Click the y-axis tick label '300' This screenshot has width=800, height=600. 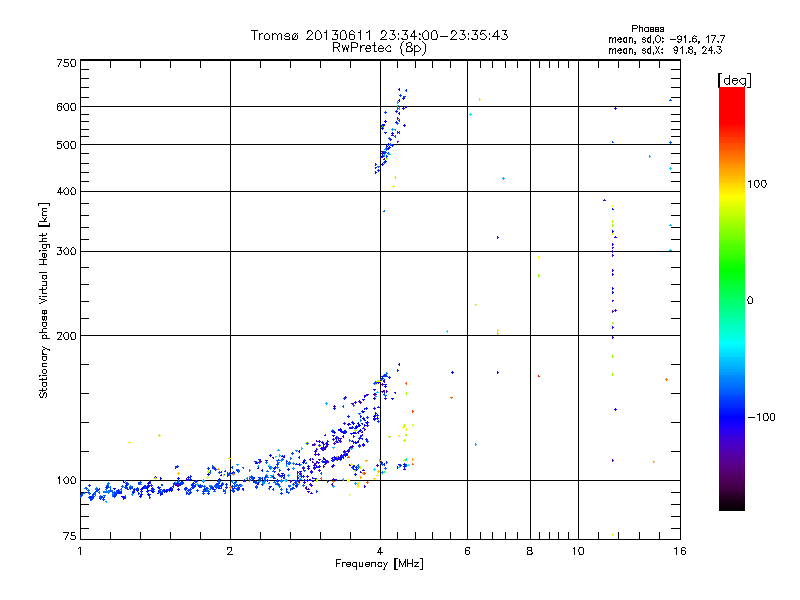pos(66,251)
